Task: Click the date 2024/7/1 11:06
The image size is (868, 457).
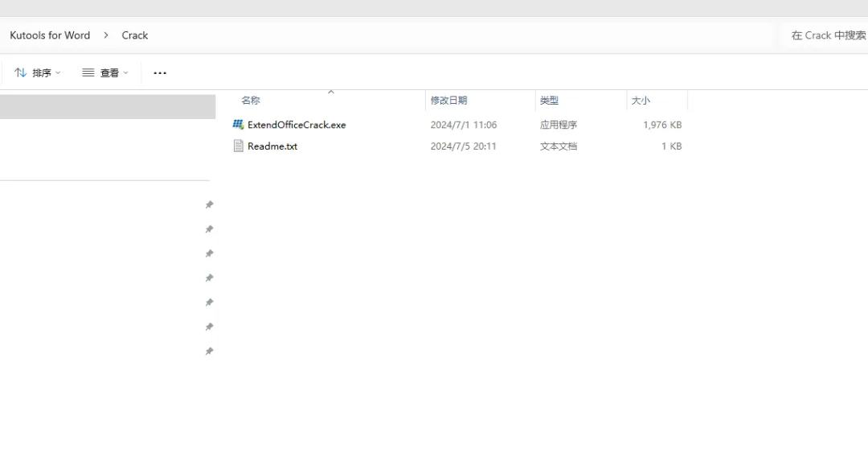Action: pyautogui.click(x=464, y=125)
